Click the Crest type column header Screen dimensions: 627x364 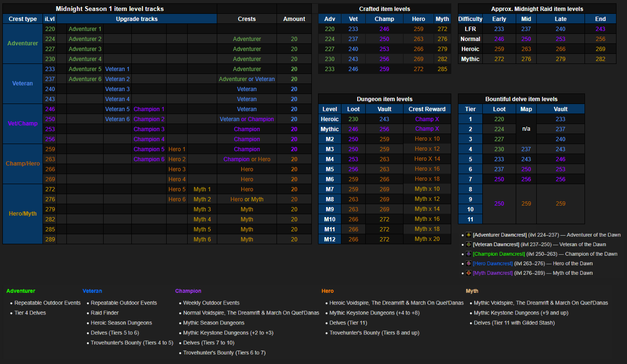[x=22, y=19]
